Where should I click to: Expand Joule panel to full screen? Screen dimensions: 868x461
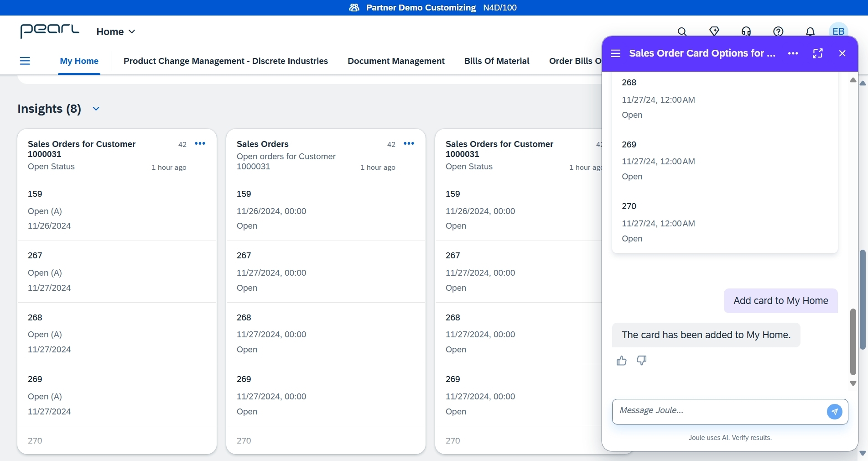coord(818,53)
